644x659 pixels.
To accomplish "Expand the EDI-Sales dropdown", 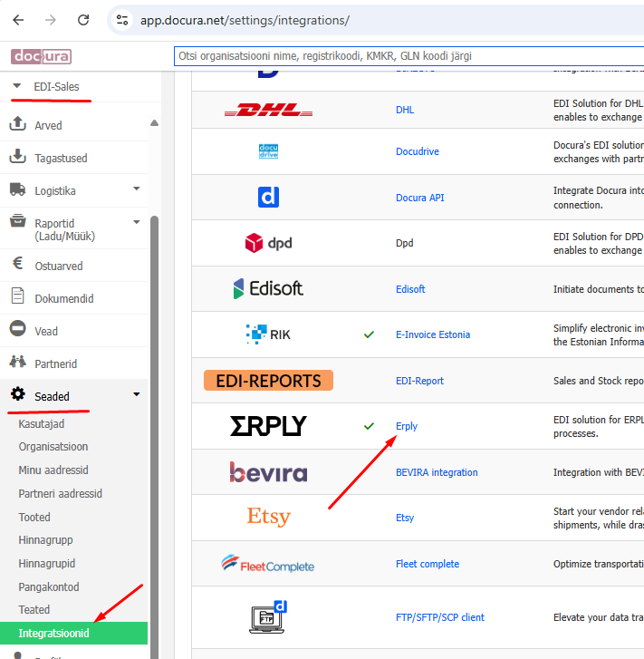I will pyautogui.click(x=17, y=86).
